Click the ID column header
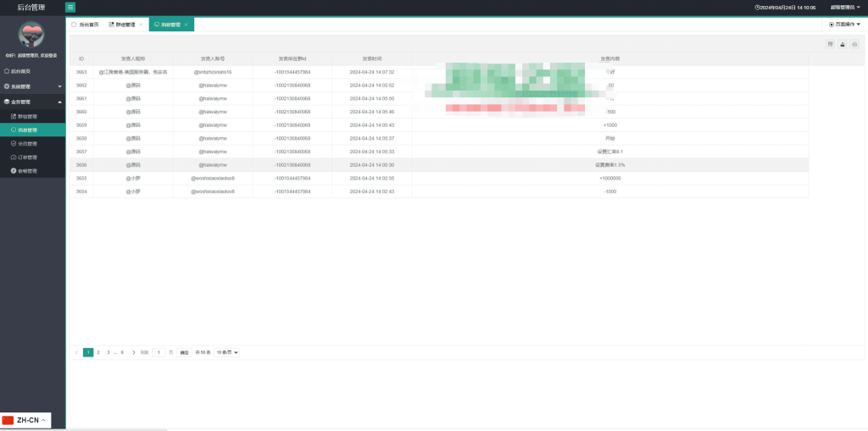 81,58
